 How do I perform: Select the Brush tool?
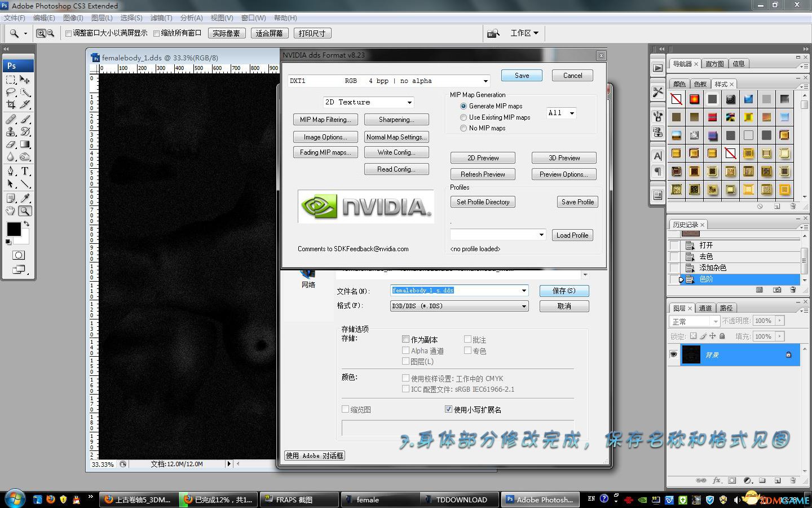coord(25,119)
